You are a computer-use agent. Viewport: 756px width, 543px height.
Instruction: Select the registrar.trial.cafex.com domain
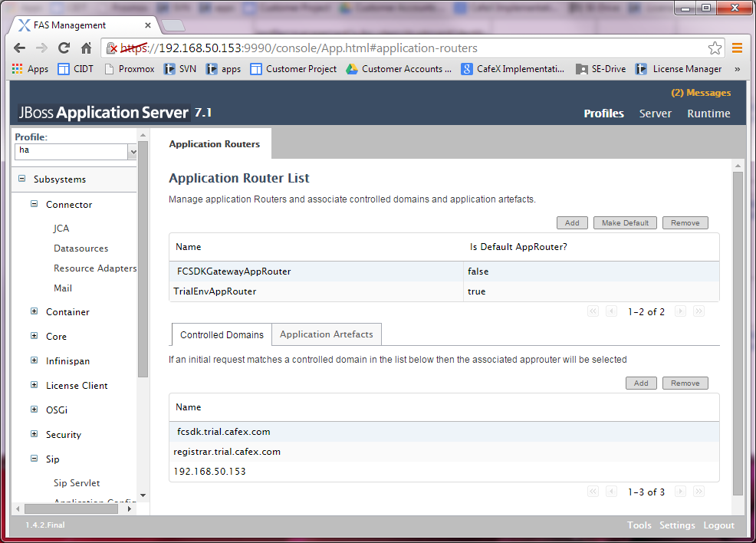[x=444, y=452]
